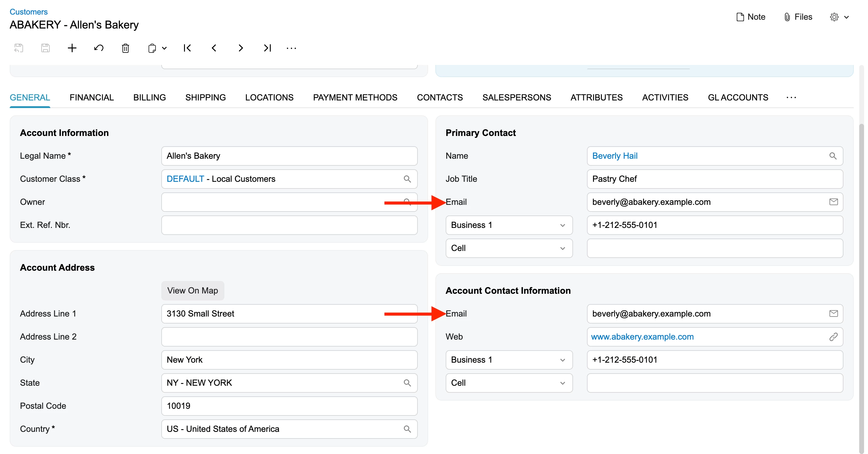Jump to the last record
This screenshot has width=868, height=454.
(x=267, y=48)
